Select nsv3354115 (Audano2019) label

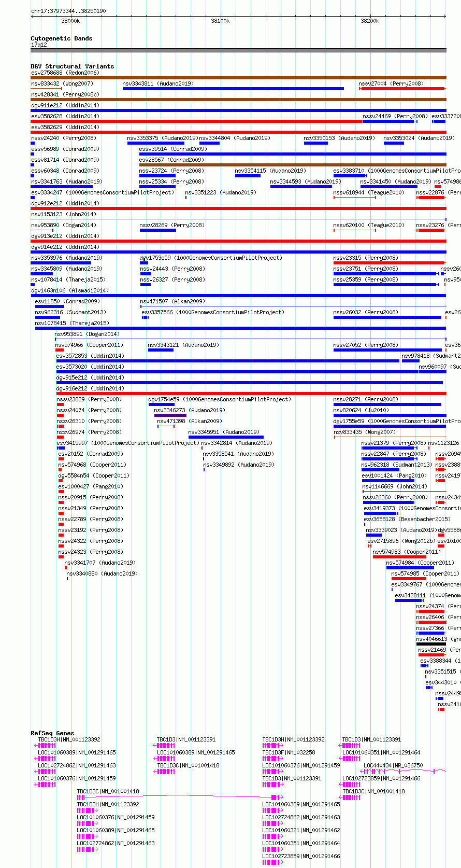pos(270,171)
